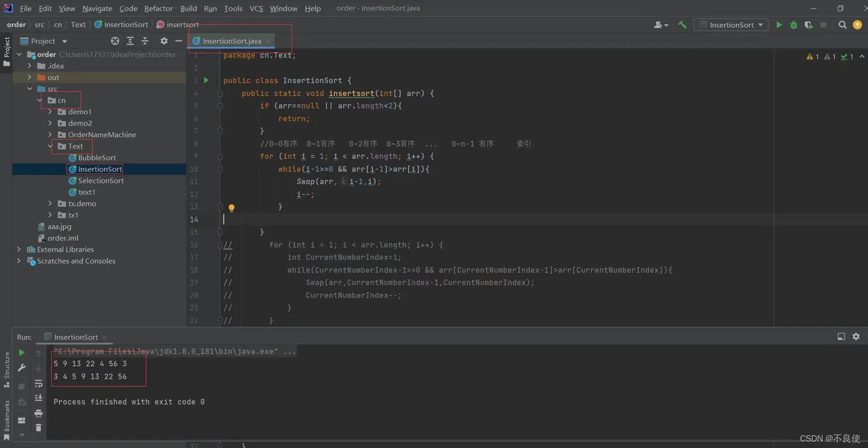This screenshot has height=448, width=868.
Task: Build the project with the hammer icon
Action: click(x=682, y=25)
